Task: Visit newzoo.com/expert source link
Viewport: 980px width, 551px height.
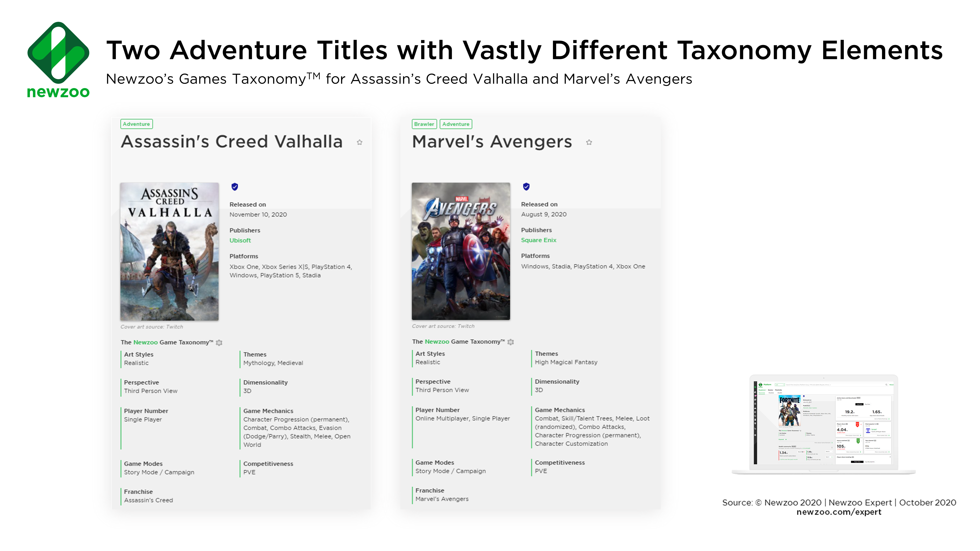Action: [x=839, y=512]
